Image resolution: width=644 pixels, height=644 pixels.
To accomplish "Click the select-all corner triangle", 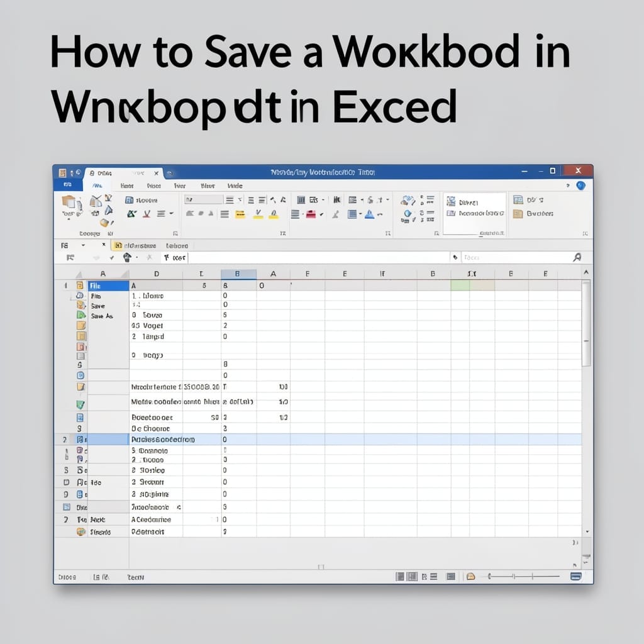I will pos(79,275).
